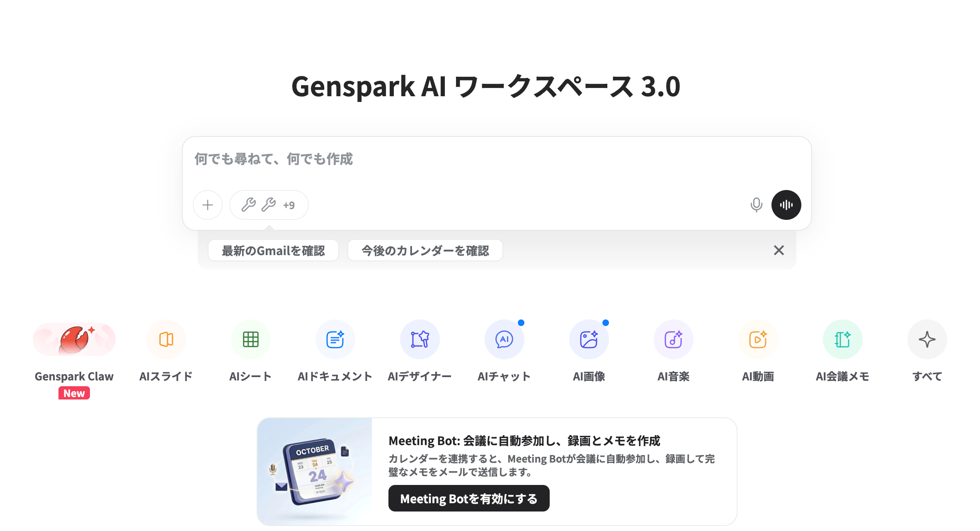Activate the microphone dictation icon

[757, 205]
